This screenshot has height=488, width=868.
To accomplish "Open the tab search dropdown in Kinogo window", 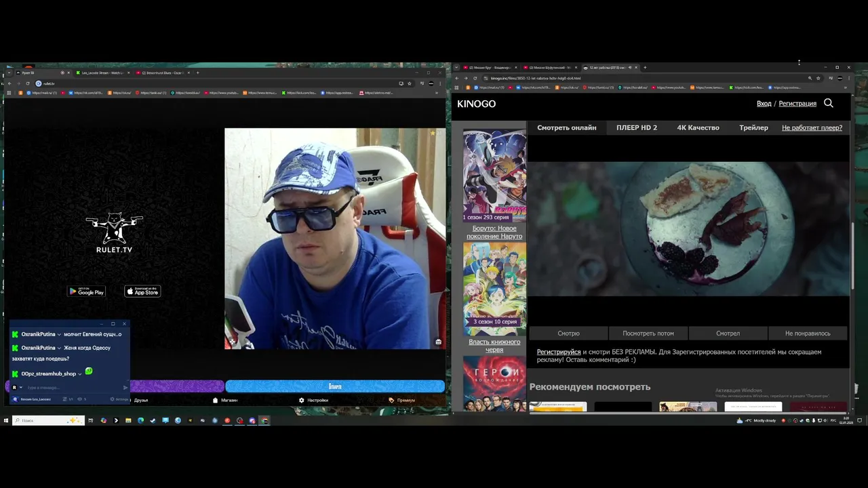I will (x=456, y=67).
